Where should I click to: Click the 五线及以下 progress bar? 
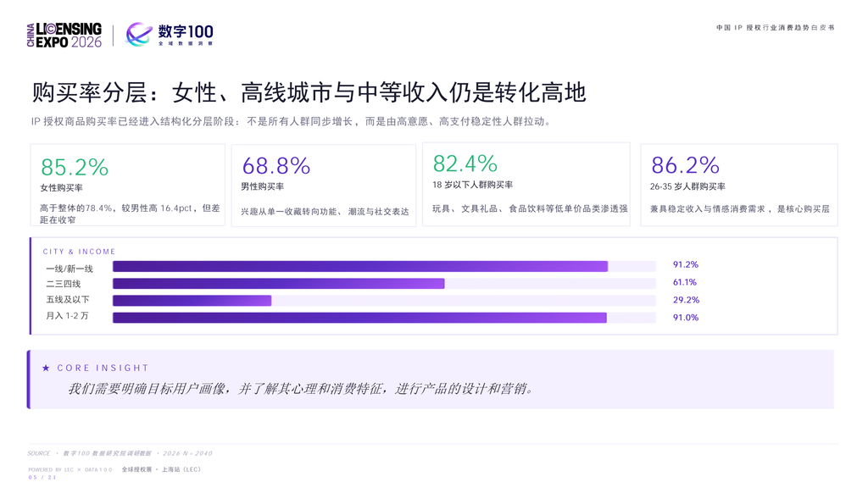[x=384, y=301]
